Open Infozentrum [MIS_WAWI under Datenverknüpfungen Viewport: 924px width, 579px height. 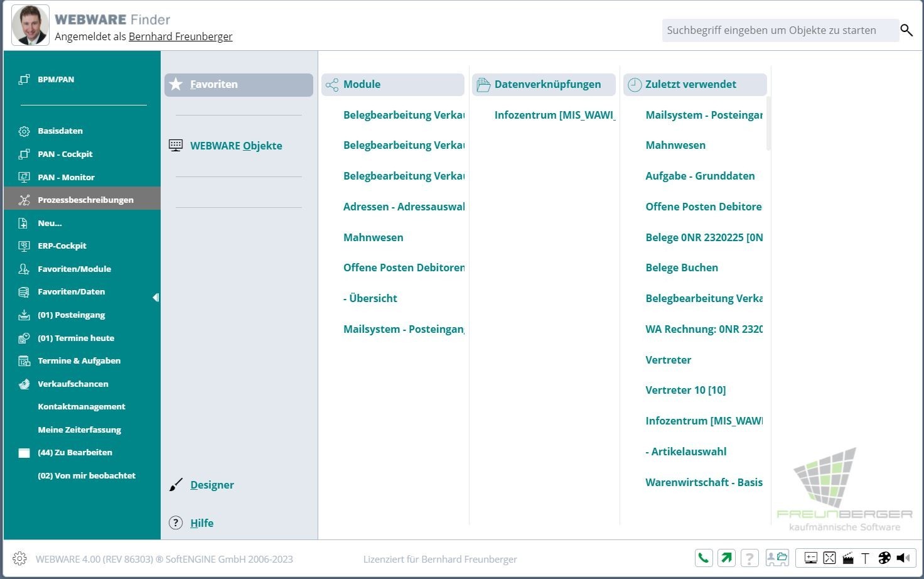[555, 115]
